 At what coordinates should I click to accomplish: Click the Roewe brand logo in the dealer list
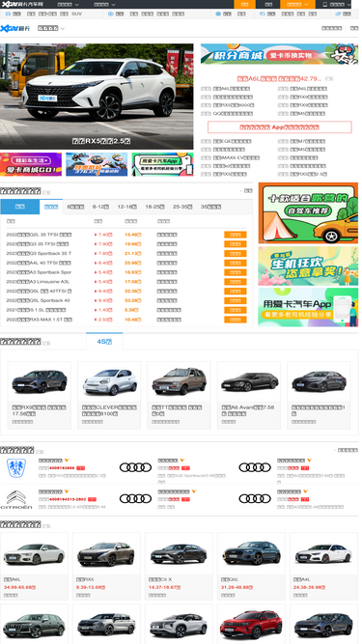click(16, 468)
